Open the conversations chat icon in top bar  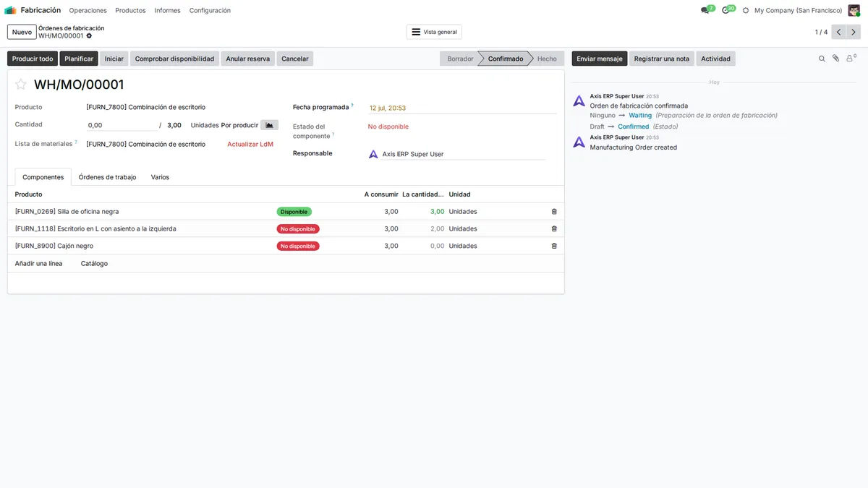pos(707,10)
